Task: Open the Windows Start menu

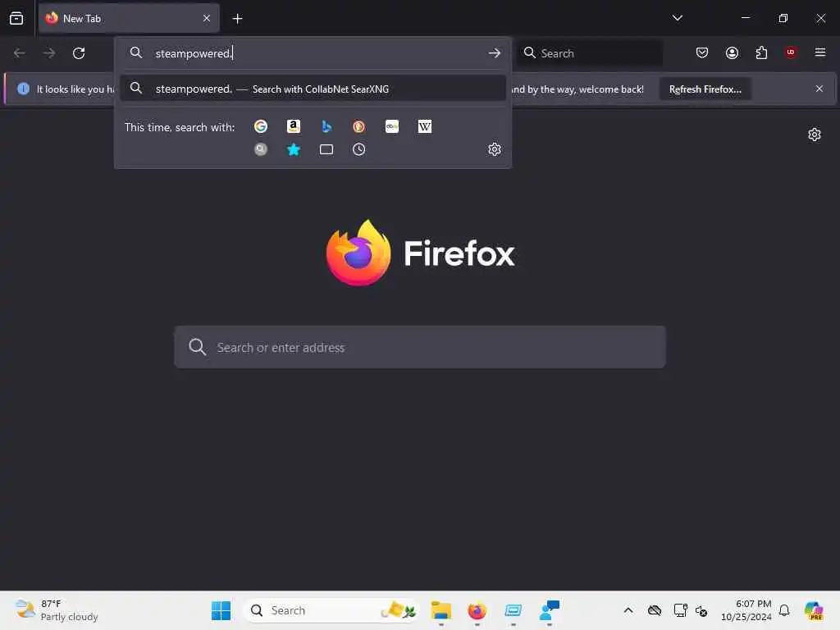Action: pyautogui.click(x=221, y=610)
